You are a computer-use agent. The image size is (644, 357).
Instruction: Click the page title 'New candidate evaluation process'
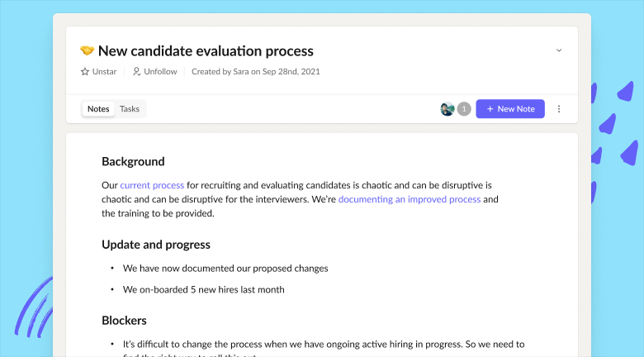(206, 51)
